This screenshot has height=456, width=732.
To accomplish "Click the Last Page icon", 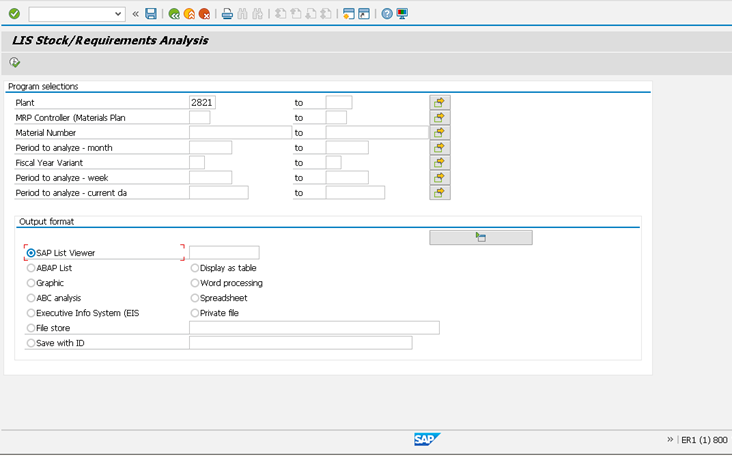I will (x=325, y=14).
